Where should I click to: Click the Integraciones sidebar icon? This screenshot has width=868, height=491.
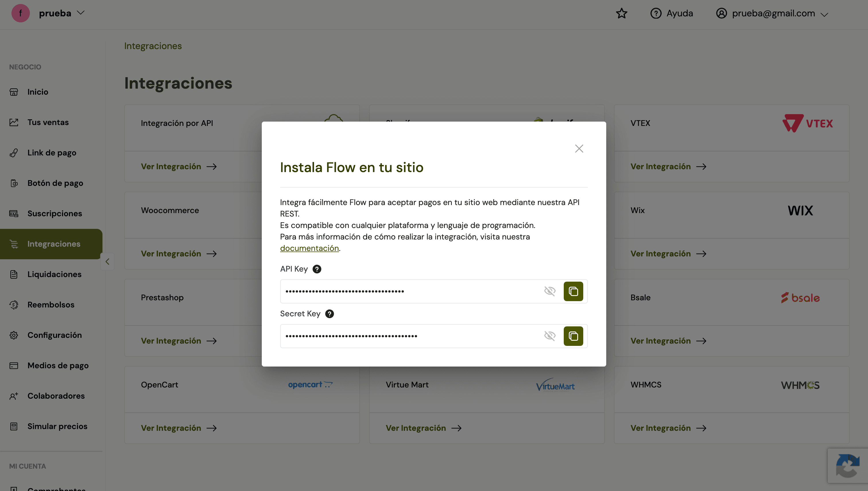click(x=14, y=244)
